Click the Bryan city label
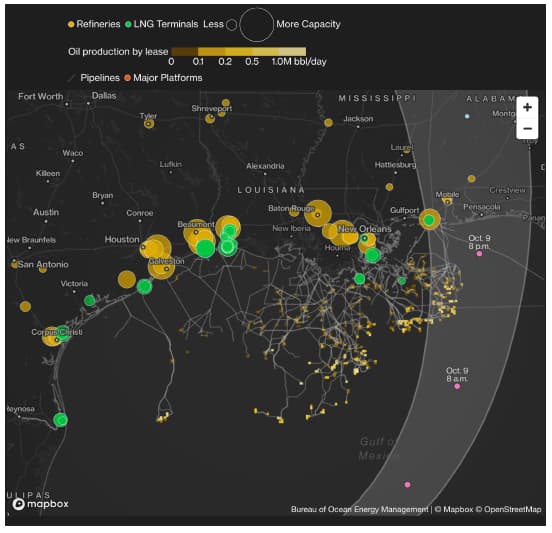 coord(102,195)
